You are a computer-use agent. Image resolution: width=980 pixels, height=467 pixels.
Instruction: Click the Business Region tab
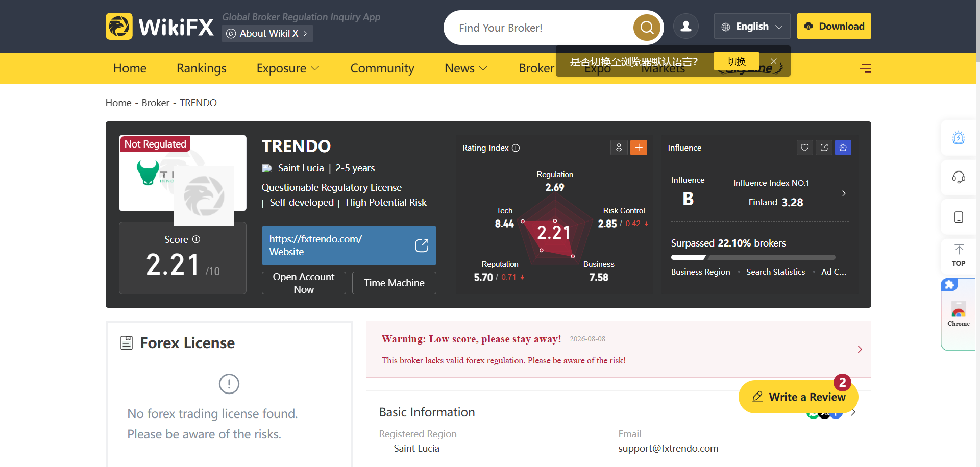[700, 272]
